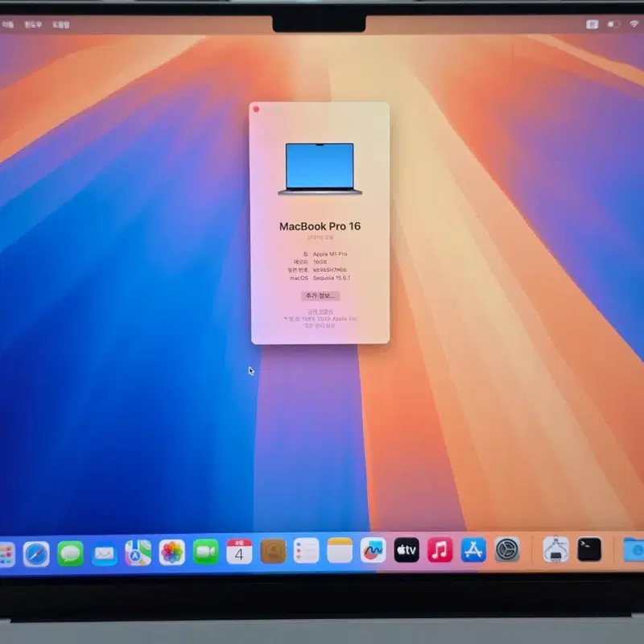
Task: Open the brown Contacts app icon
Action: (273, 551)
